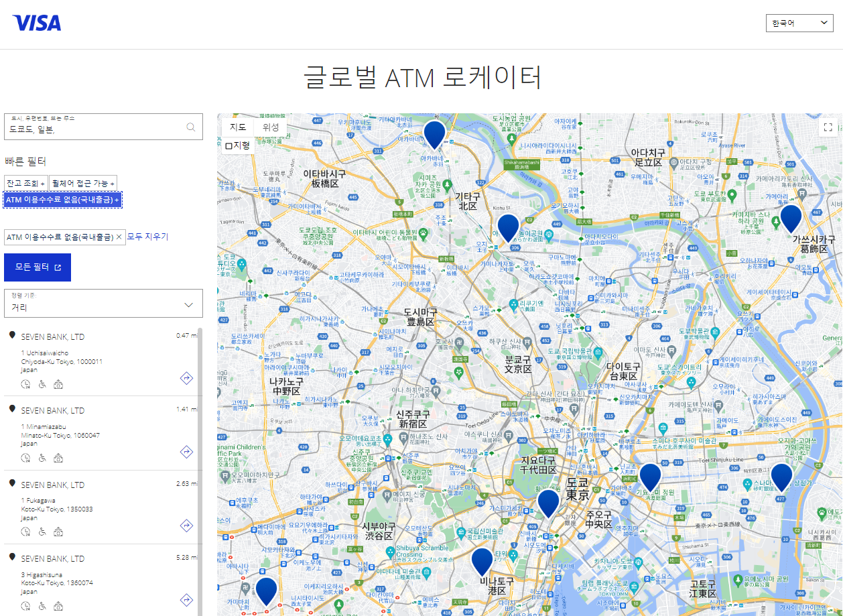This screenshot has width=843, height=616.
Task: Get directions to 1 Minamiazabu ATM
Action: pos(186,452)
